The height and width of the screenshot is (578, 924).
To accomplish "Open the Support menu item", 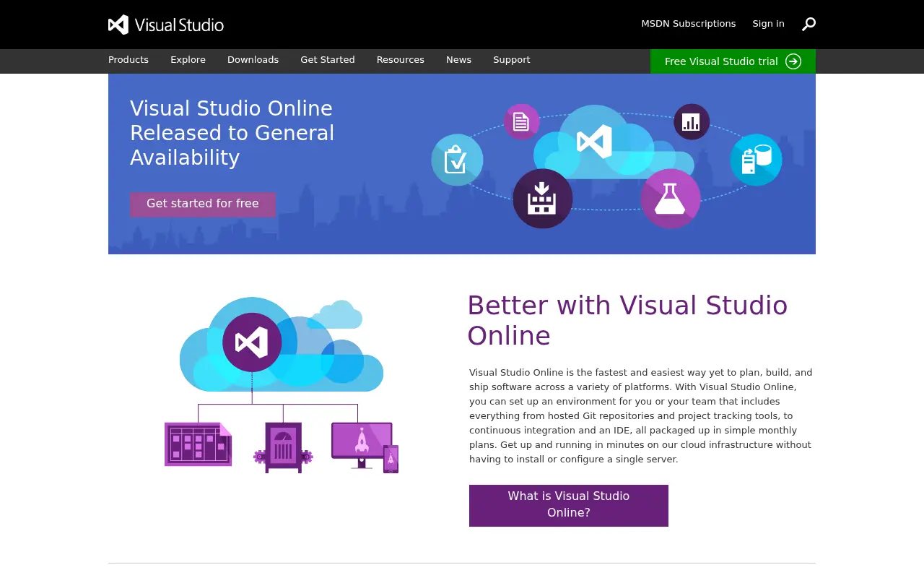I will [512, 60].
